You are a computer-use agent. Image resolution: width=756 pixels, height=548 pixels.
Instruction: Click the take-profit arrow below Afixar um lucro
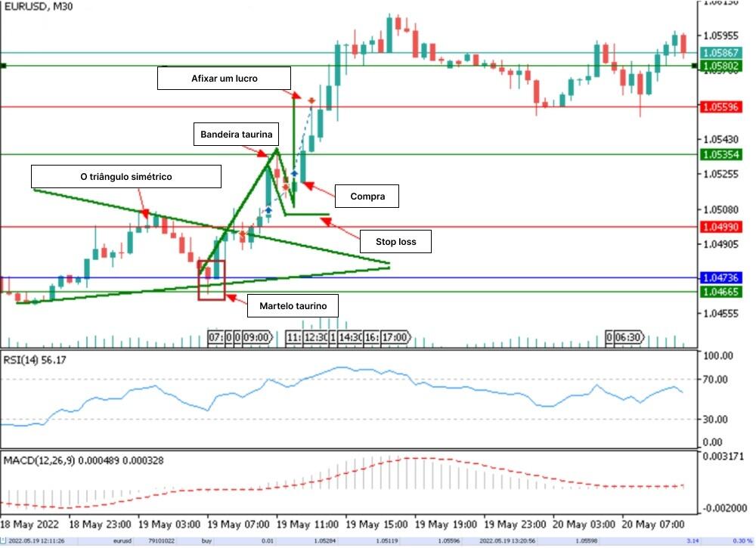coord(296,96)
